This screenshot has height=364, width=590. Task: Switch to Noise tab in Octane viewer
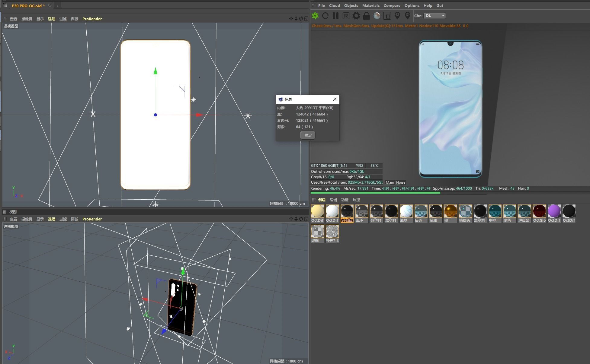(x=400, y=182)
